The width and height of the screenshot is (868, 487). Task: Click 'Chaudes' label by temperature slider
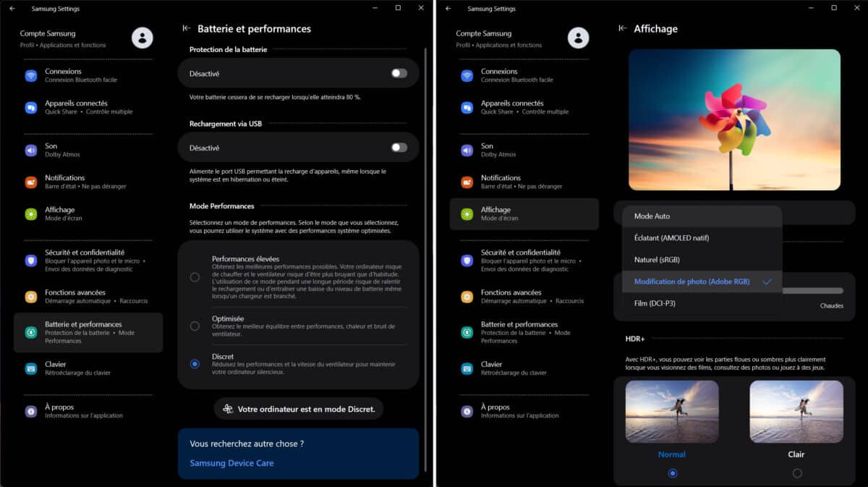[x=832, y=306]
